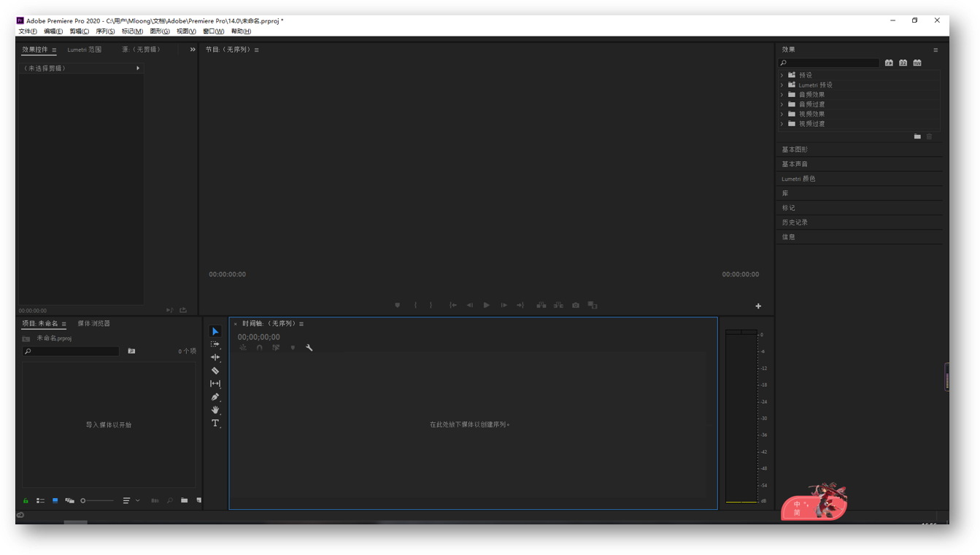Switch Project panel to list view
This screenshot has width=980, height=555.
[x=41, y=500]
